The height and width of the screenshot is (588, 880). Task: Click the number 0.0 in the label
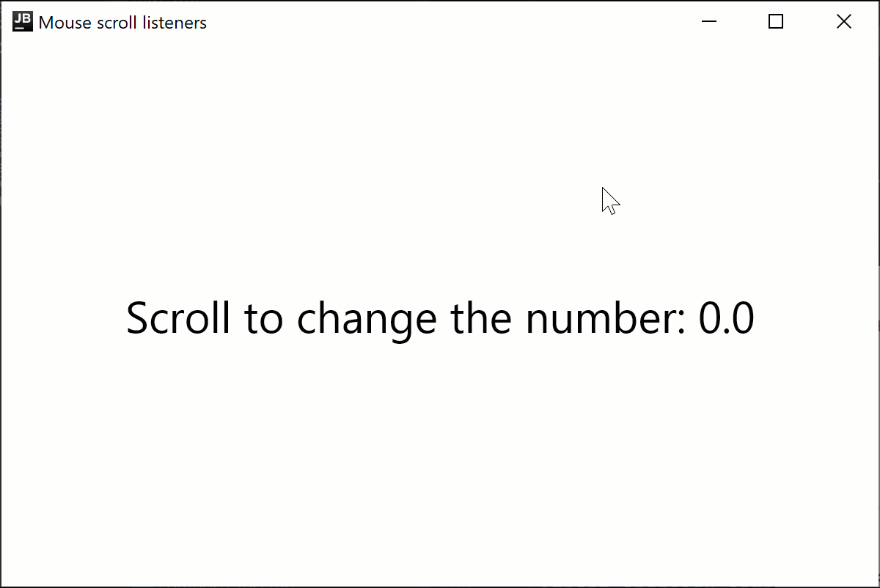(x=724, y=318)
